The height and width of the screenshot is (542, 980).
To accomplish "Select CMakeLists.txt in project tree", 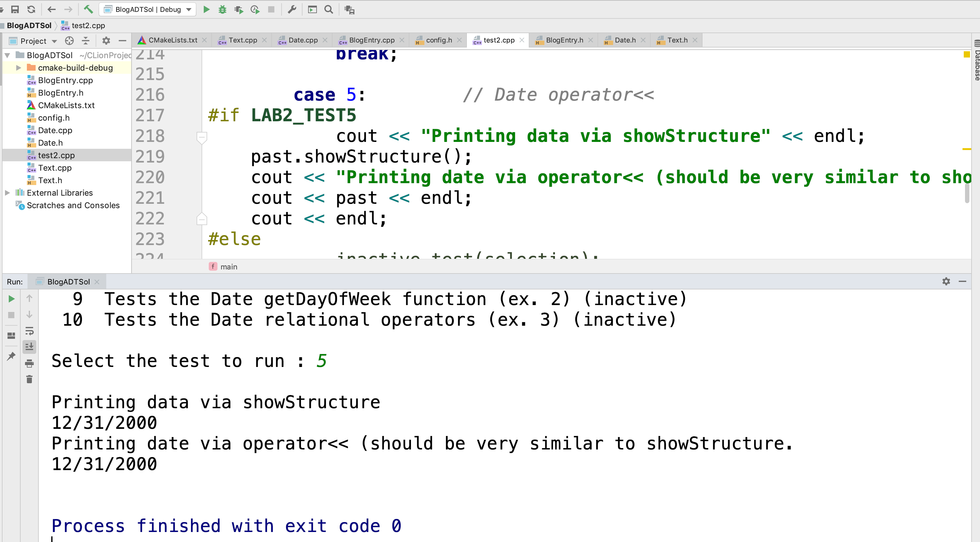I will 66,105.
